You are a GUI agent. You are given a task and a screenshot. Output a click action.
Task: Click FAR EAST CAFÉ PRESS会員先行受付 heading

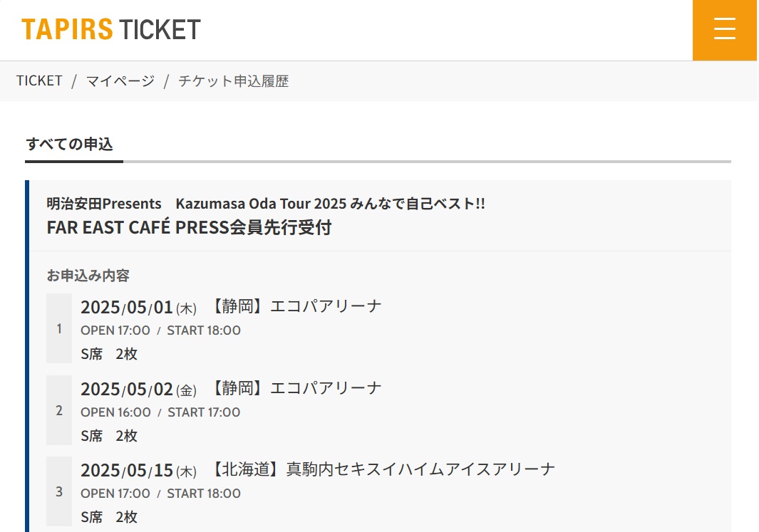pos(189,228)
